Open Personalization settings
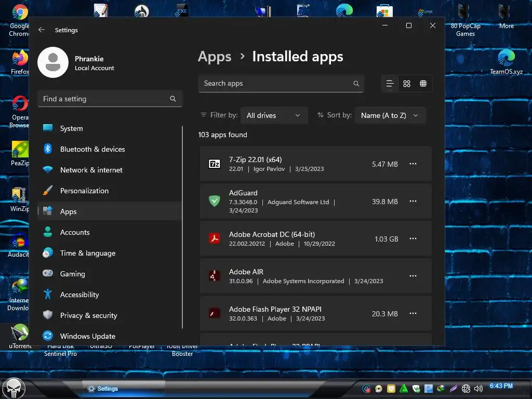The width and height of the screenshot is (532, 399). [109, 191]
